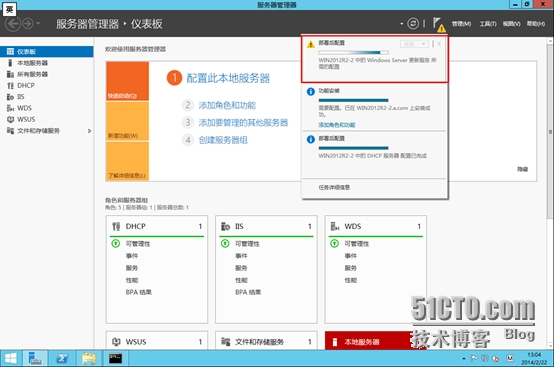Viewport: 554px width, 367px height.
Task: Click 服务 in the DHCP tile
Action: click(132, 268)
